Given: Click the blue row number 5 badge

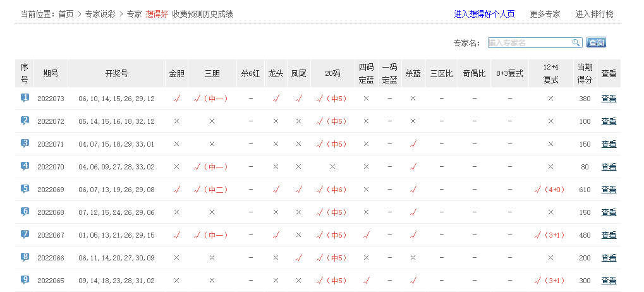Looking at the screenshot, I should (25, 189).
